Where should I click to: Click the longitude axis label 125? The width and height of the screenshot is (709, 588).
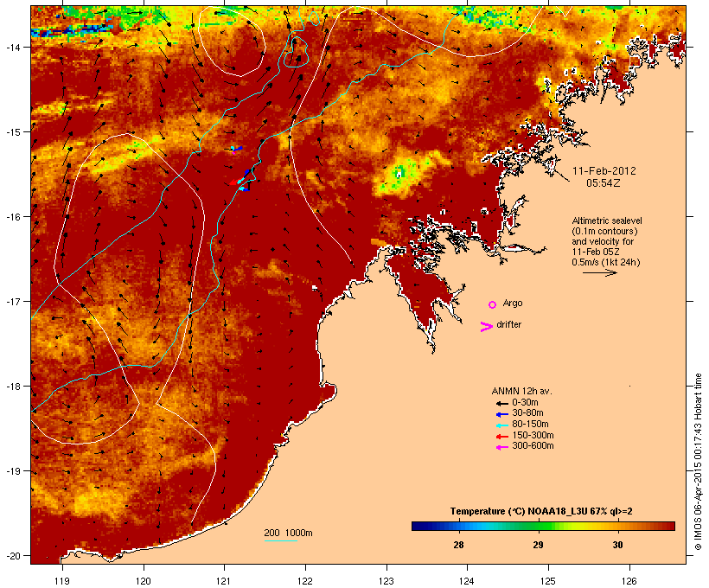coord(548,581)
